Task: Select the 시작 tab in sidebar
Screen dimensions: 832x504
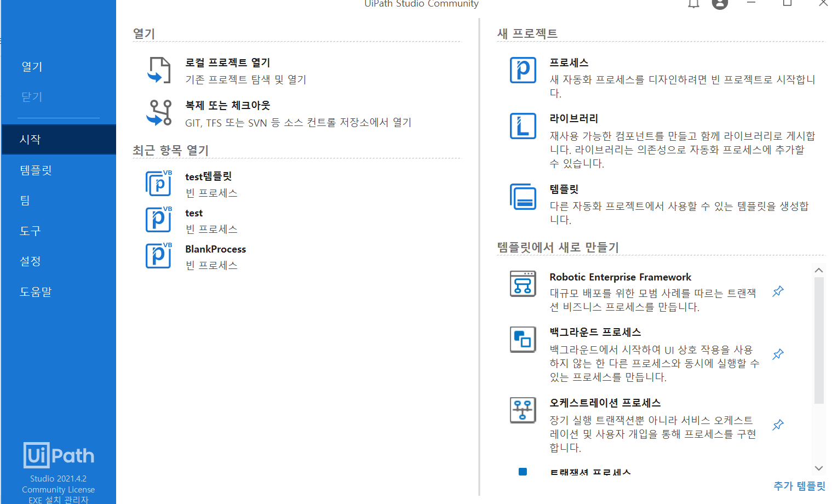Action: coord(59,139)
